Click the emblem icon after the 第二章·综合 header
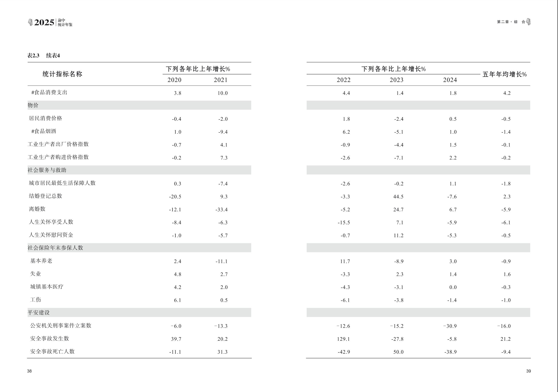This screenshot has width=558, height=392. 528,22
